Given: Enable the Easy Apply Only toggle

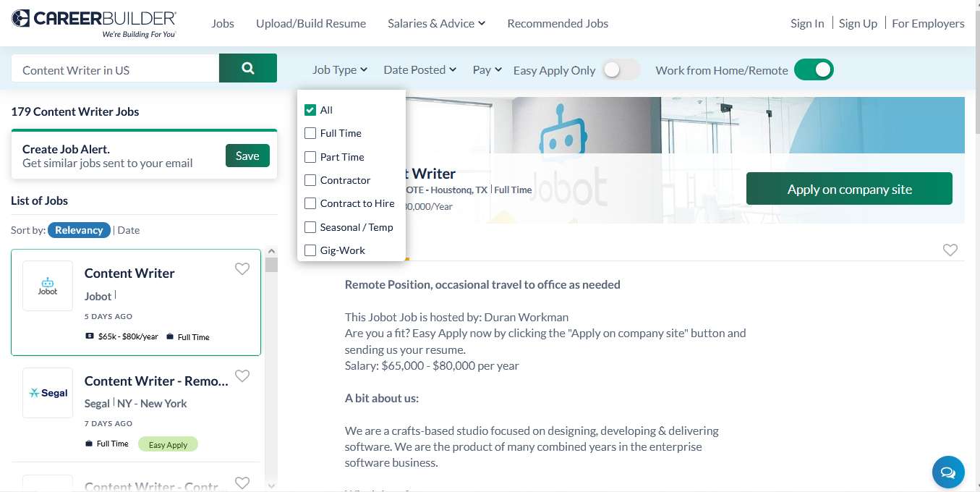Looking at the screenshot, I should pyautogui.click(x=620, y=69).
